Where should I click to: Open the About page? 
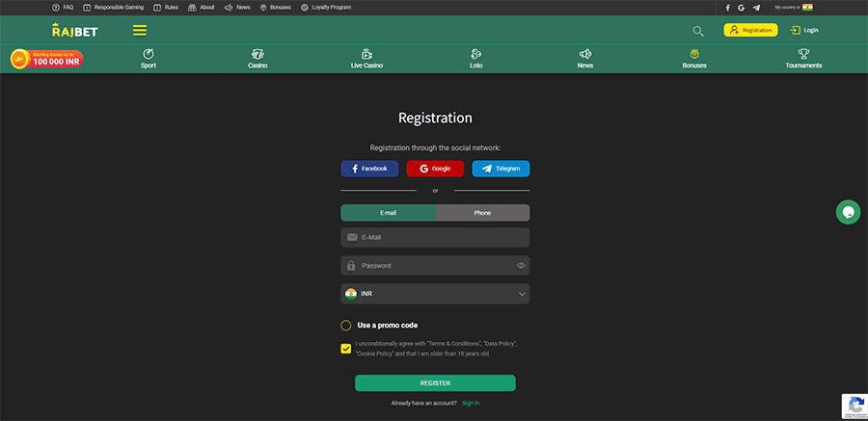[x=202, y=8]
